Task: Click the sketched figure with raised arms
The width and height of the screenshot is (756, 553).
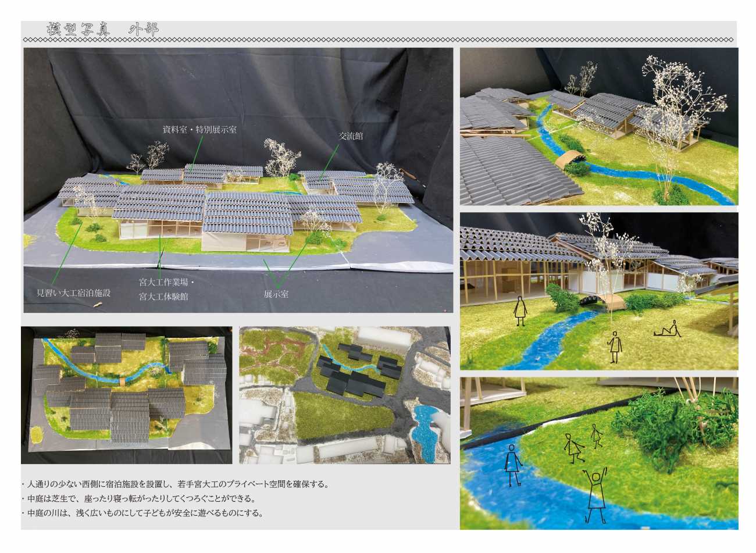Action: 597,494
